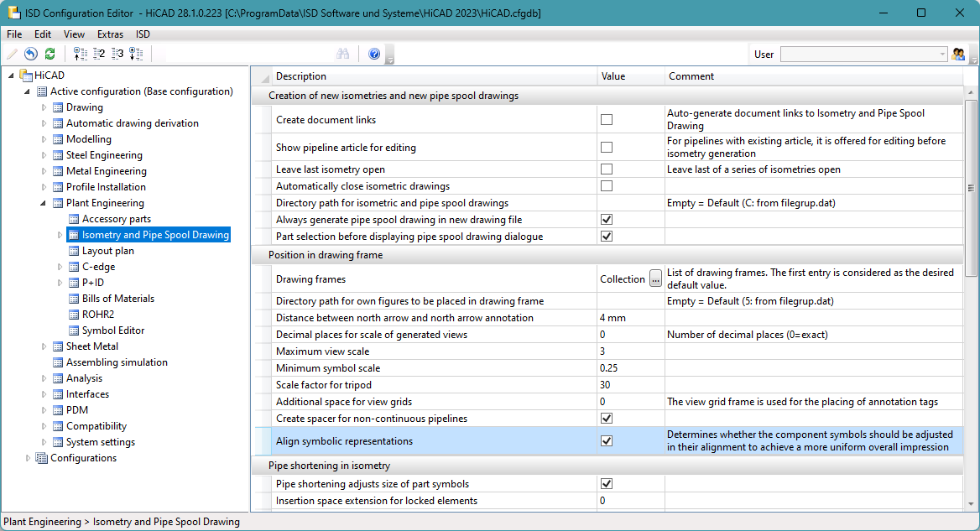Expand the P+ID tree node
Image resolution: width=980 pixels, height=531 pixels.
(x=60, y=283)
